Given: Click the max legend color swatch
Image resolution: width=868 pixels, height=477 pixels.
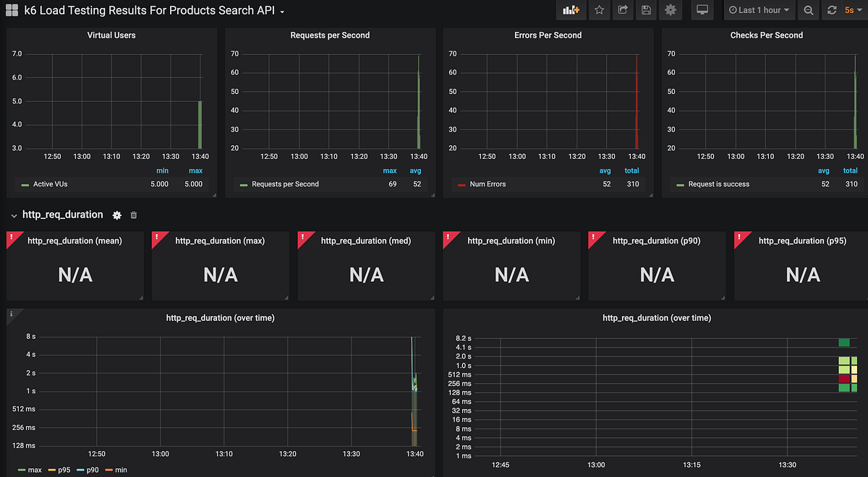Looking at the screenshot, I should [22, 470].
